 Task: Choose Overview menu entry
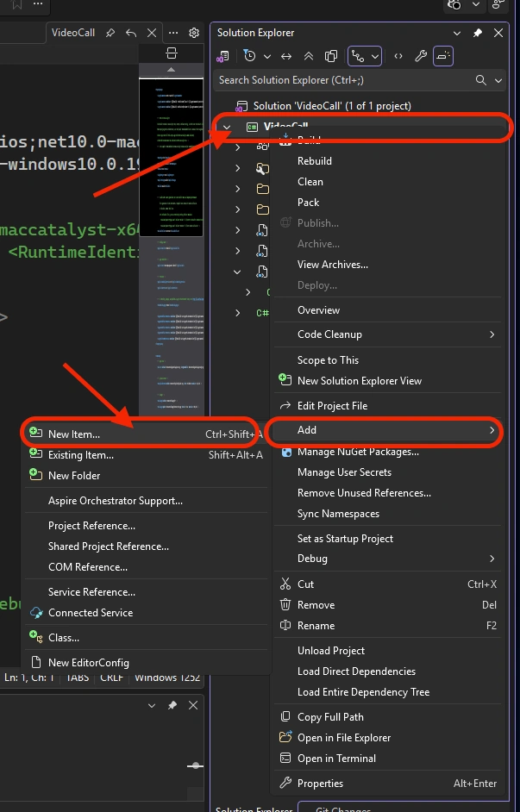[318, 310]
